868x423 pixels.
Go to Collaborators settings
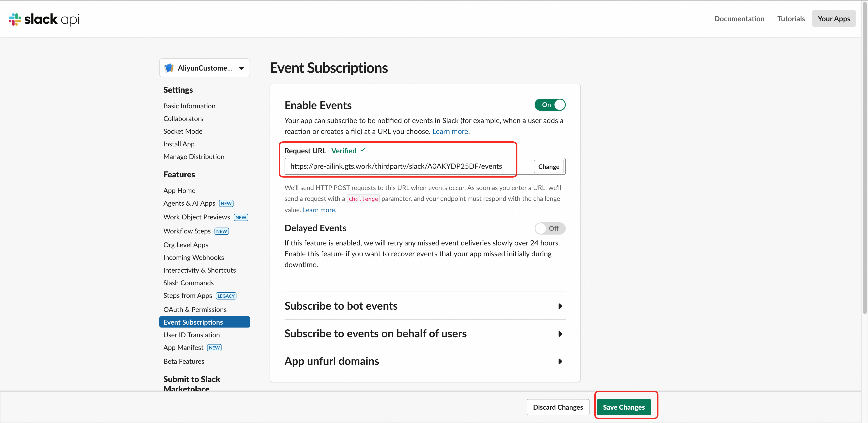coord(183,119)
